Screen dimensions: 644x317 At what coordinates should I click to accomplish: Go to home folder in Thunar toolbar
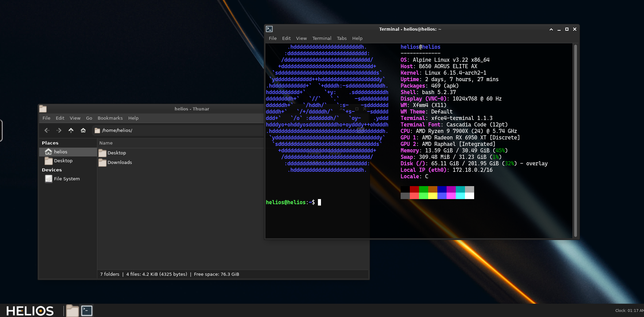coord(83,130)
